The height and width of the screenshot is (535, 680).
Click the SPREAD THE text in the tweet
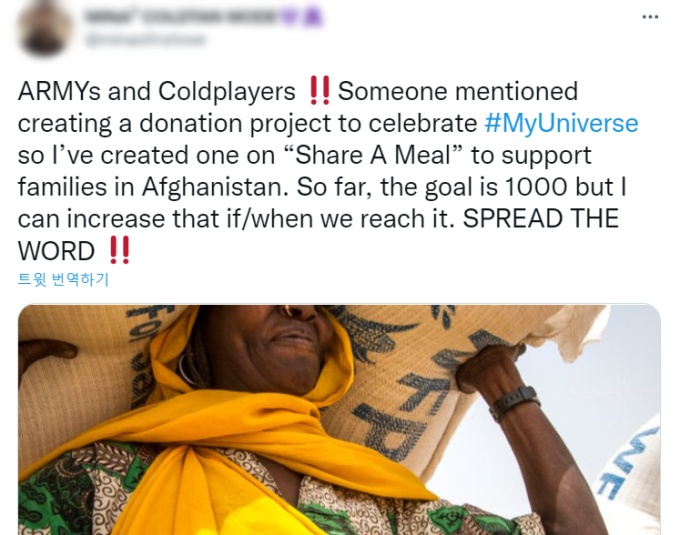(541, 219)
